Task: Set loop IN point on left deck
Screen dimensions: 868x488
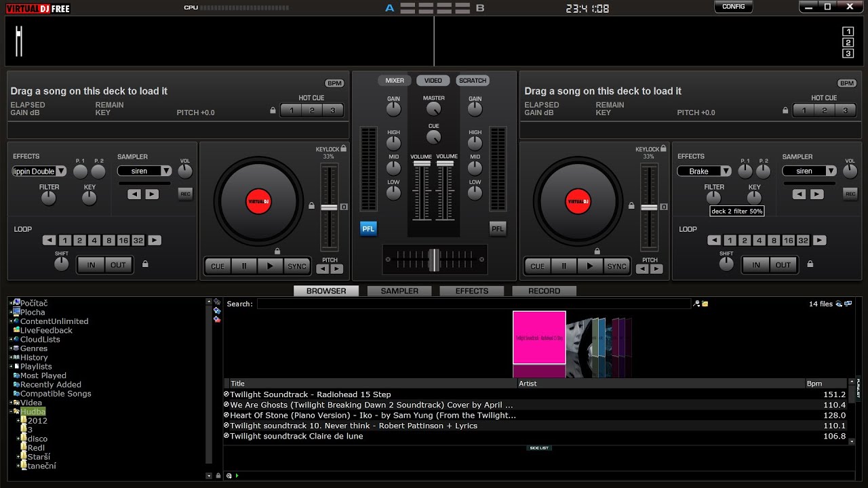Action: [x=92, y=265]
